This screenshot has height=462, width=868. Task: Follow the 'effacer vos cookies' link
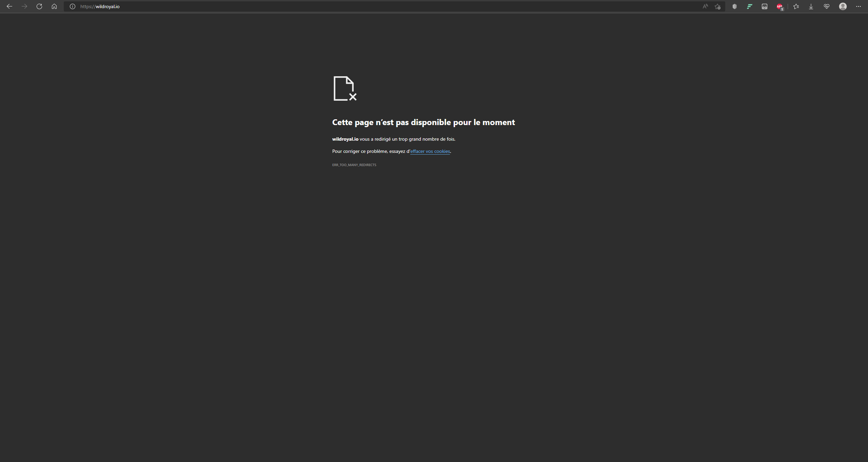tap(430, 152)
